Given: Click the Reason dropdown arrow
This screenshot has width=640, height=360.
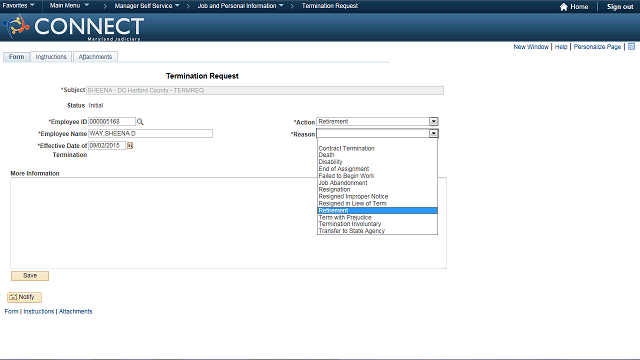Looking at the screenshot, I should pos(433,133).
